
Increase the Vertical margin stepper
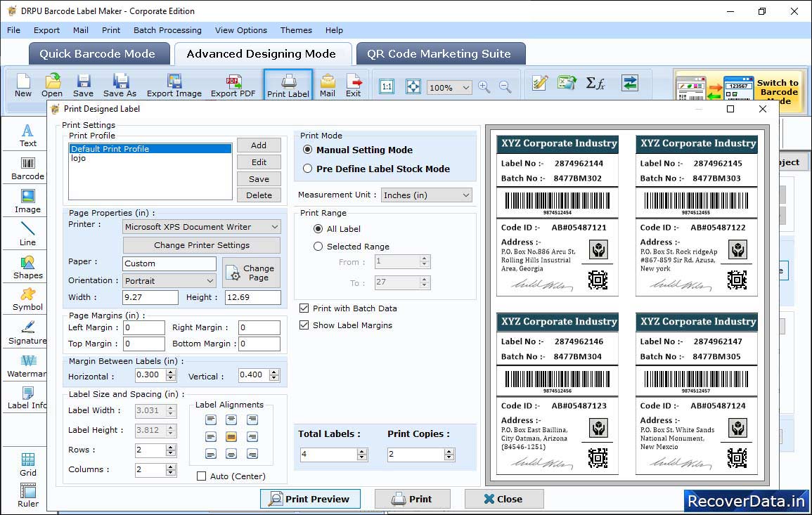tap(274, 372)
